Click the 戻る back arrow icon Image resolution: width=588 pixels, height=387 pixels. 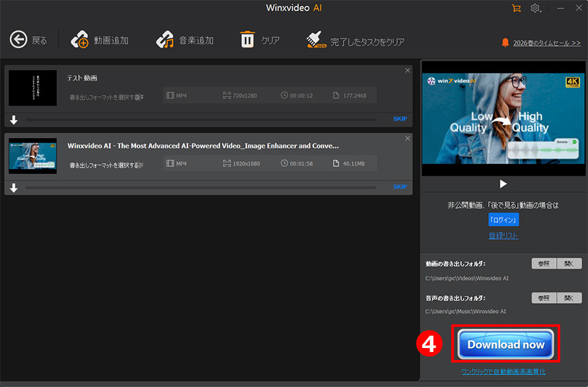18,40
